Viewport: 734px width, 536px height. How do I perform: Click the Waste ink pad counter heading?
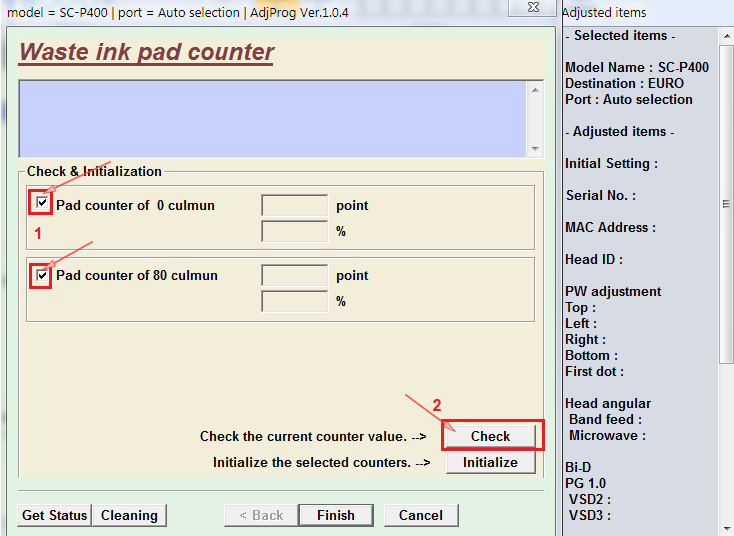point(146,52)
